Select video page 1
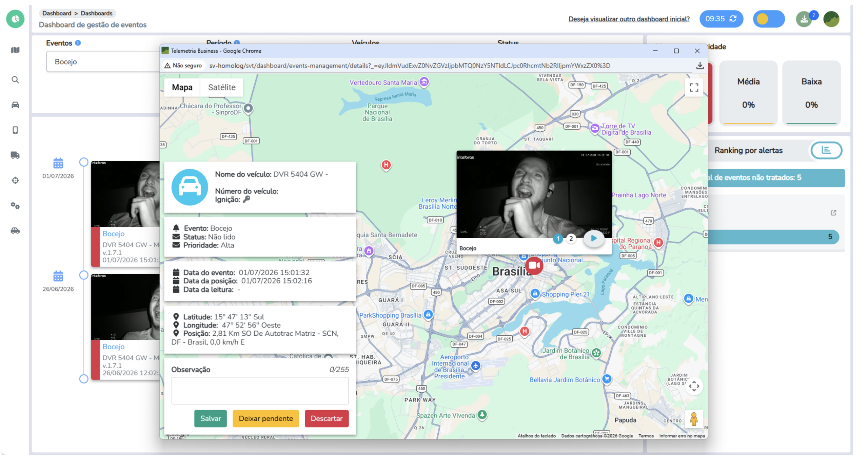 click(x=557, y=238)
